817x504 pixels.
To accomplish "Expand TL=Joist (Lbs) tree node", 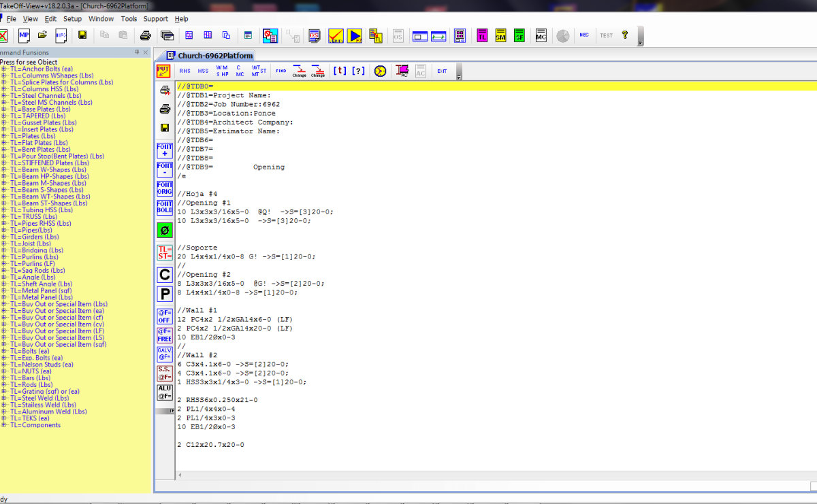I will coord(3,243).
